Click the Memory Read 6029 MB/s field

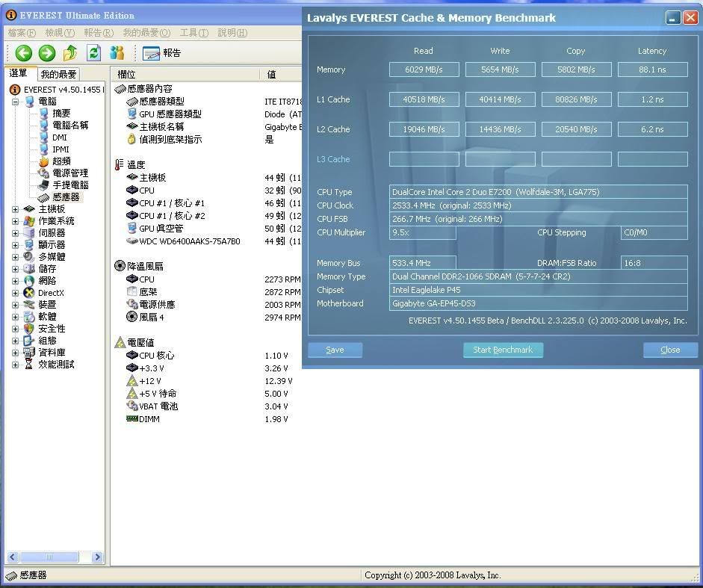(424, 69)
